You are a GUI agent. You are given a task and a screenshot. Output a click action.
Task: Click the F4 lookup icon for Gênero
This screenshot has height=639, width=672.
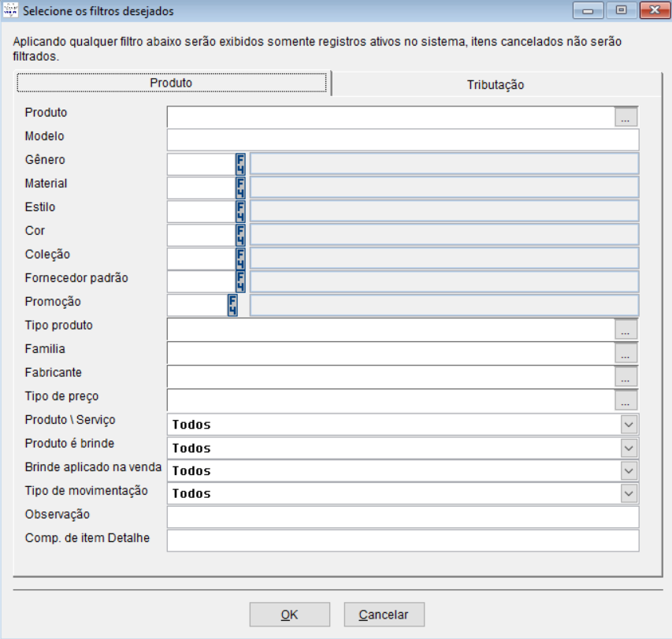pos(240,164)
